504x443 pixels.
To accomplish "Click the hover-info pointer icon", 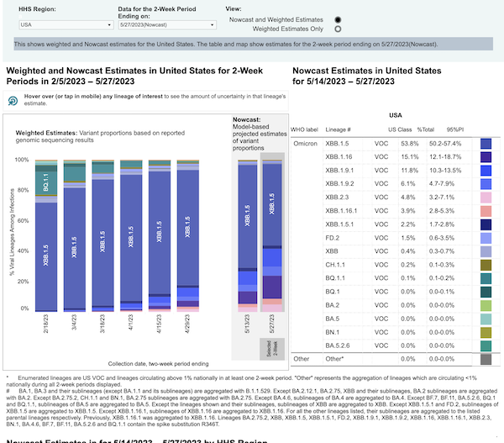I will (x=14, y=101).
